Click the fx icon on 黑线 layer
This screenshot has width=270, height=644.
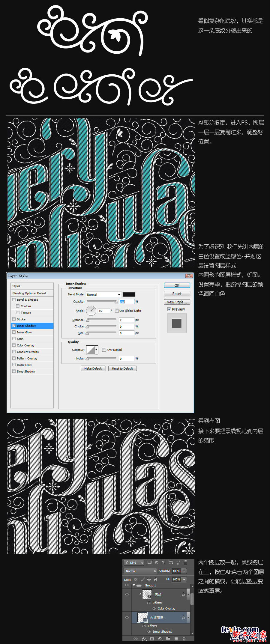tap(184, 595)
